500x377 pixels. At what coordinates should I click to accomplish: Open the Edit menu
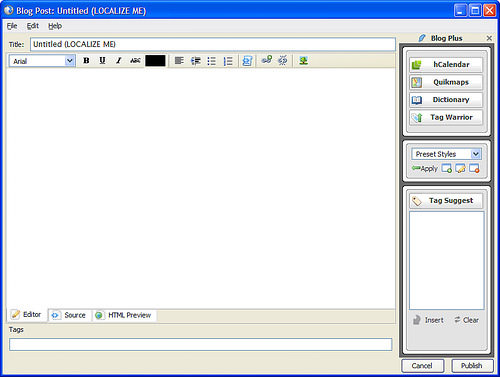(x=33, y=26)
